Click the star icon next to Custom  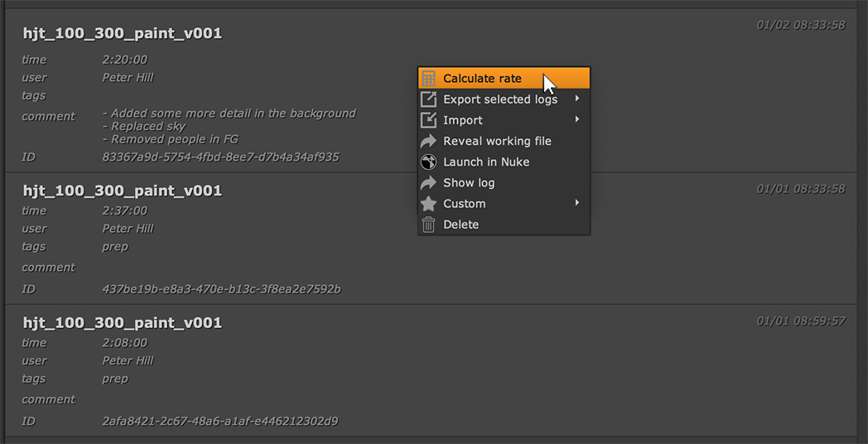tap(428, 203)
